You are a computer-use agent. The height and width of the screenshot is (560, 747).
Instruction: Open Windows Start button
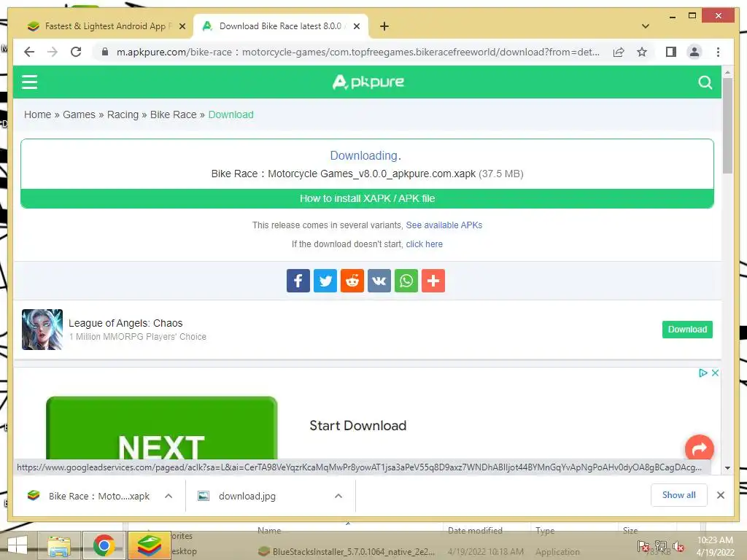coord(18,545)
